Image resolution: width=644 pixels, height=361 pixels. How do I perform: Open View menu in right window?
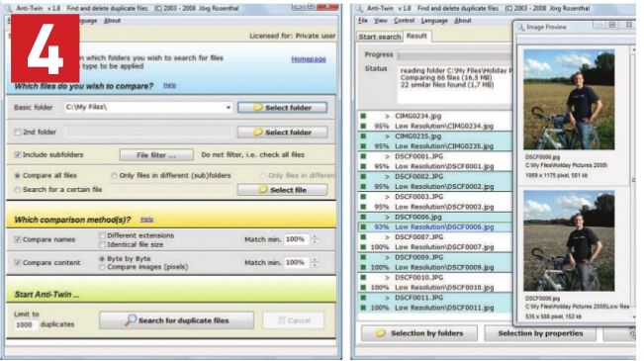click(x=381, y=21)
